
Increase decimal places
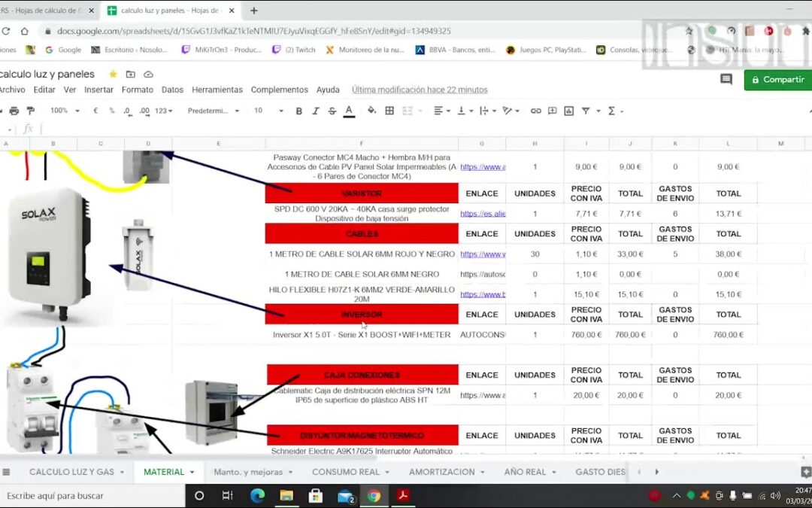coord(144,111)
